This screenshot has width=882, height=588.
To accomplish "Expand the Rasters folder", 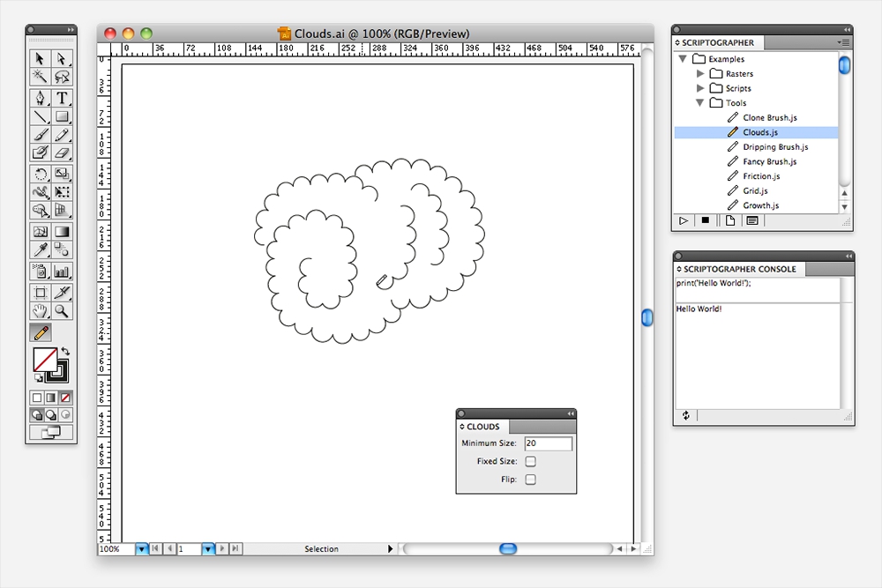I will click(700, 74).
